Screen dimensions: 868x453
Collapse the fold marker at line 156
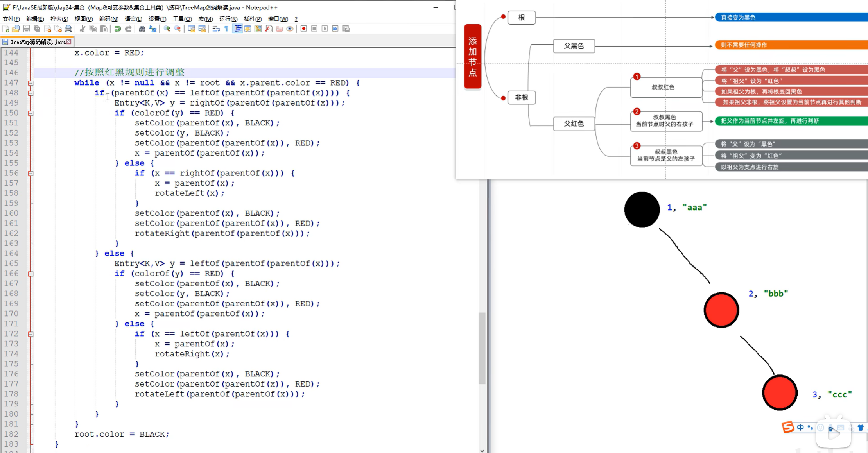tap(30, 173)
